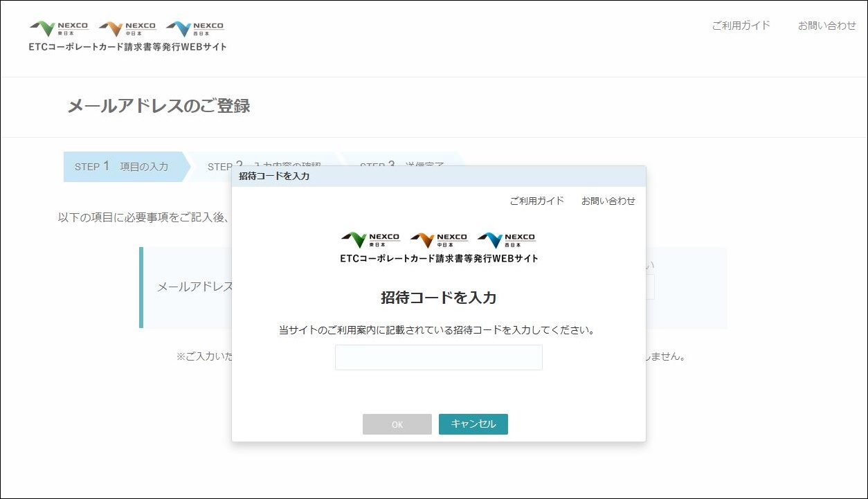The image size is (868, 499).
Task: Click the invitation code input field
Action: pos(438,357)
